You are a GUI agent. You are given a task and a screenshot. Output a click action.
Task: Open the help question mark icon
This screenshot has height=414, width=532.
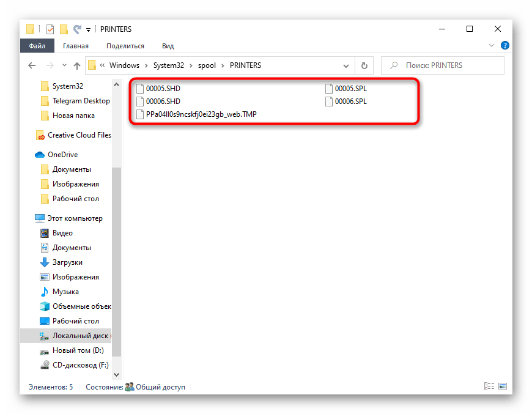pos(505,45)
